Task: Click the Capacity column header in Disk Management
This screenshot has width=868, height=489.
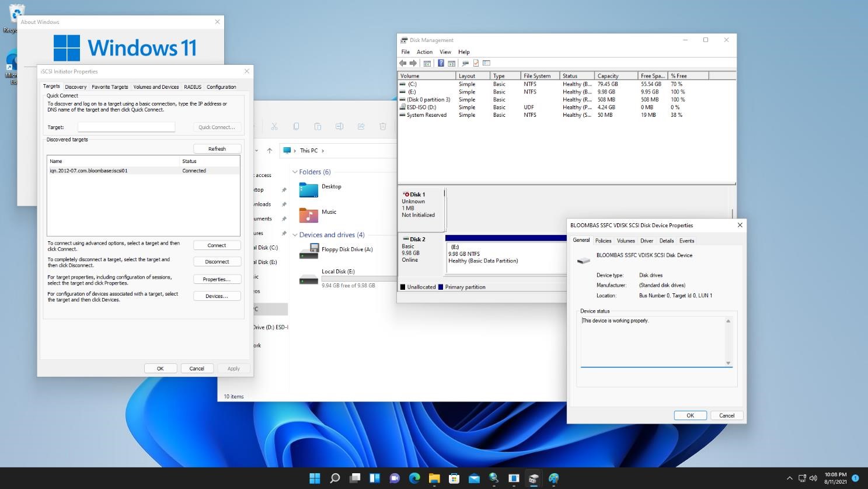Action: pos(616,76)
